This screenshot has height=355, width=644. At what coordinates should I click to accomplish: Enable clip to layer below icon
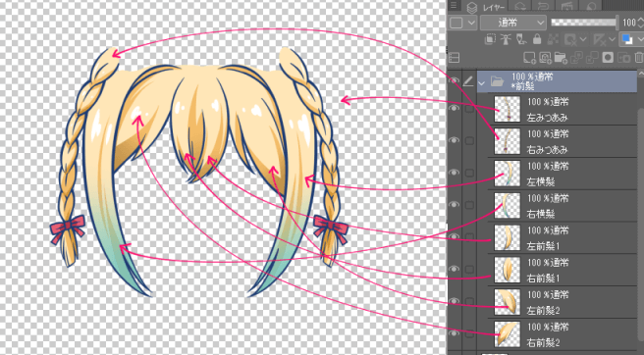click(490, 39)
